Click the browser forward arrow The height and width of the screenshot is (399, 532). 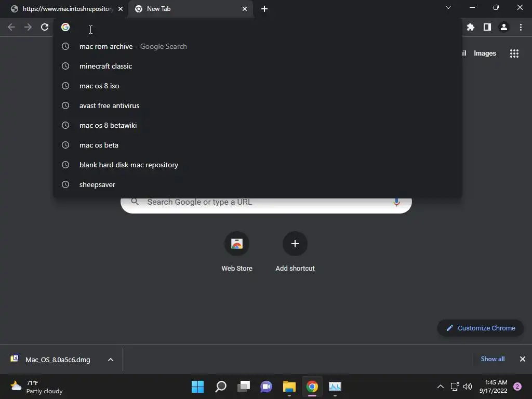[x=28, y=27]
